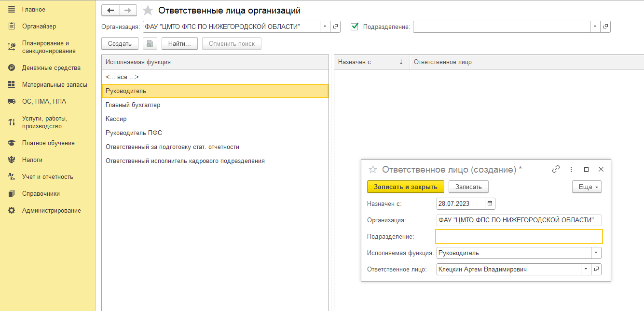Click the Подразделение filter field at top
Screen dimensions: 644x311
click(502, 27)
